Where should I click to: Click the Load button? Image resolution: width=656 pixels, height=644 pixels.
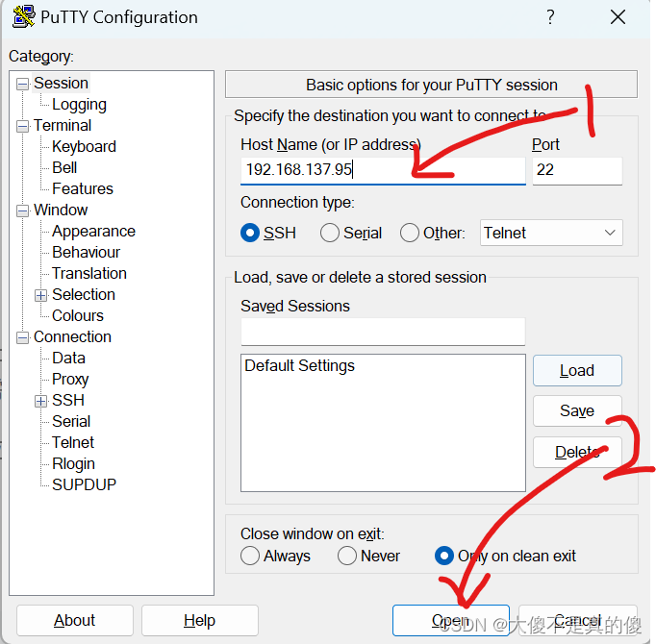(x=577, y=370)
